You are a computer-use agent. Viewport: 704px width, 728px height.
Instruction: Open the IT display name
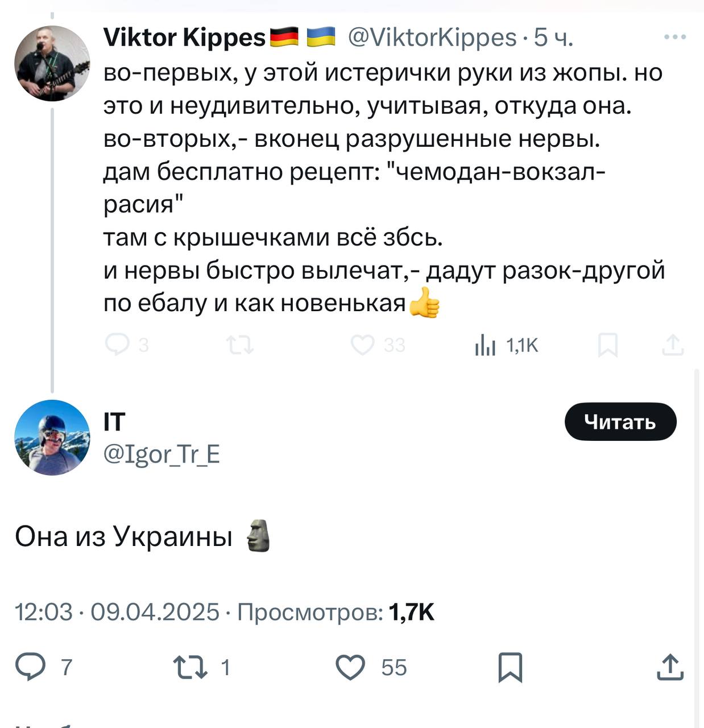[114, 422]
